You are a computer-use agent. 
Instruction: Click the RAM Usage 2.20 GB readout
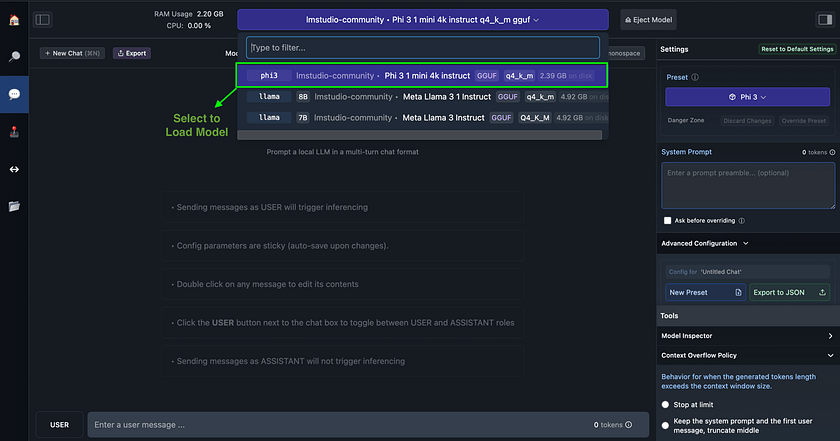[x=189, y=14]
